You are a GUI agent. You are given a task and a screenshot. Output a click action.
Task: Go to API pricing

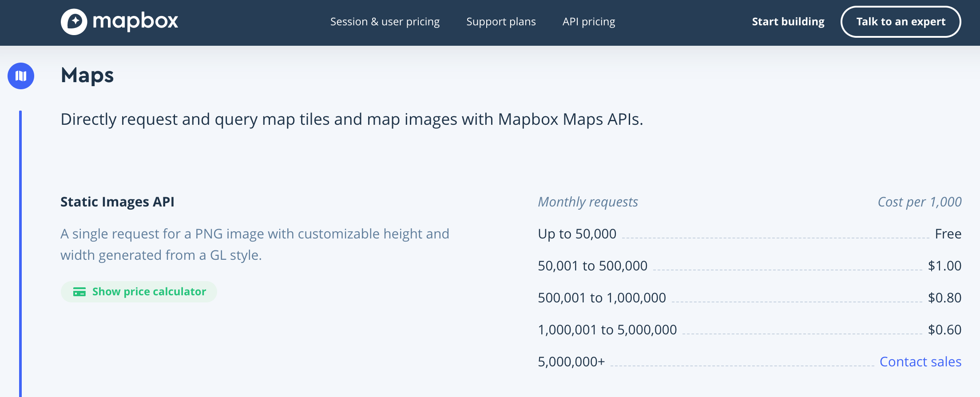[589, 22]
